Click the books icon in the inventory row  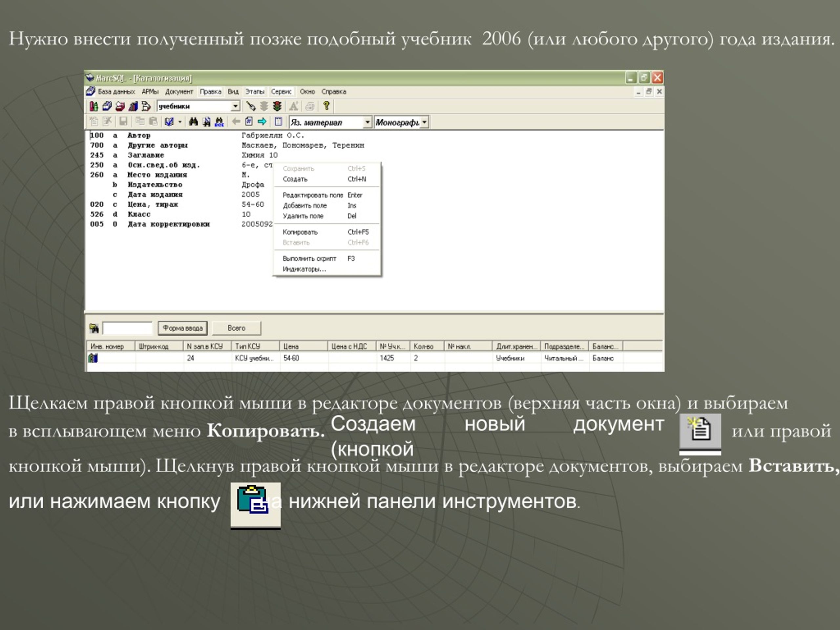[x=93, y=358]
